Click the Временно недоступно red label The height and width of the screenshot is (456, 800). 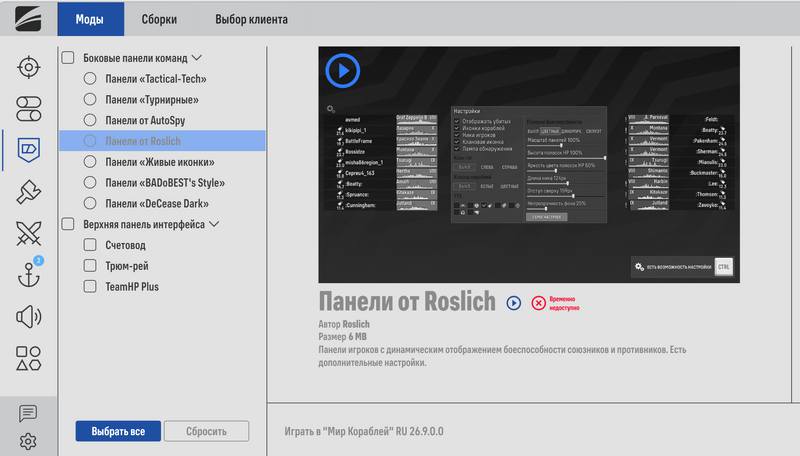coord(564,303)
